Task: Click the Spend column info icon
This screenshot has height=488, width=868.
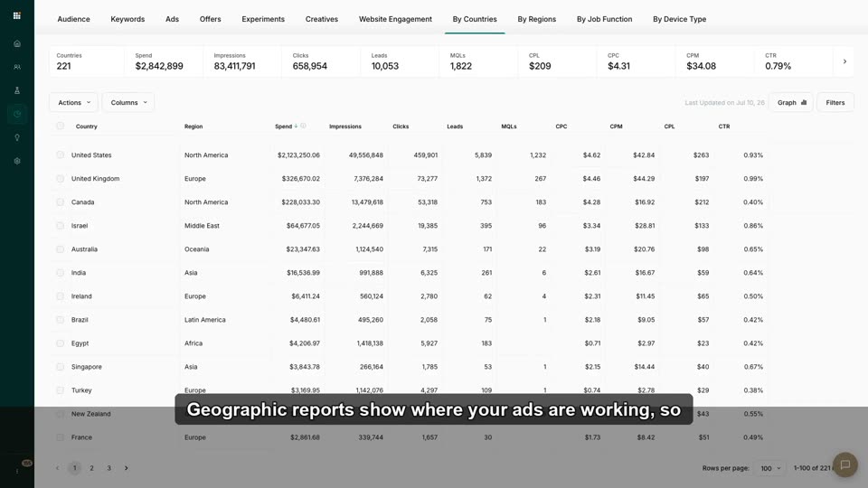Action: click(304, 127)
